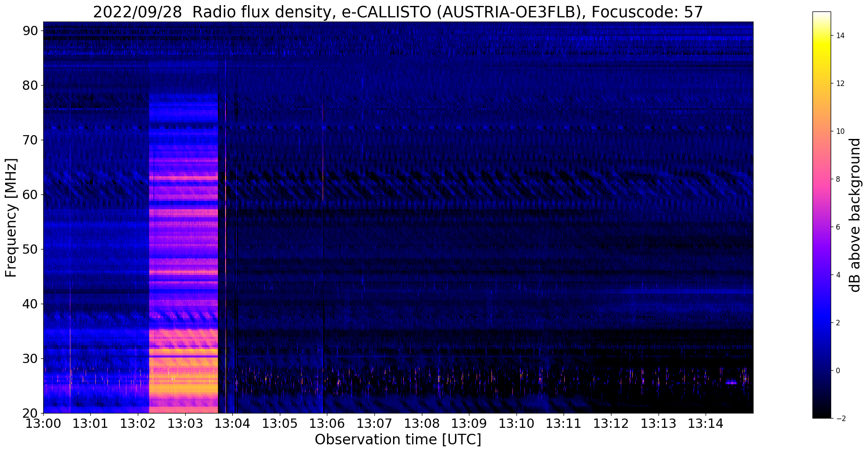Click the 13:04 time tick label
This screenshot has height=452, width=868.
point(232,423)
